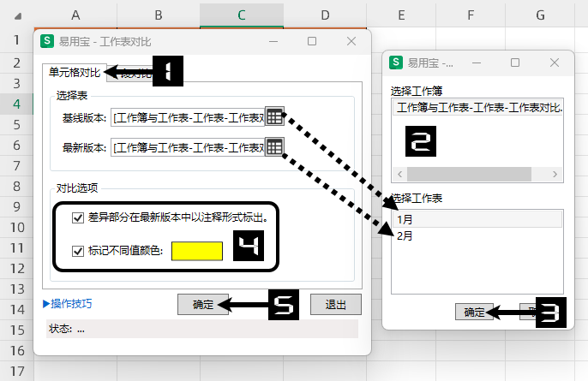Click right arrow of workbook list scrollbar
The width and height of the screenshot is (588, 381).
coord(555,174)
